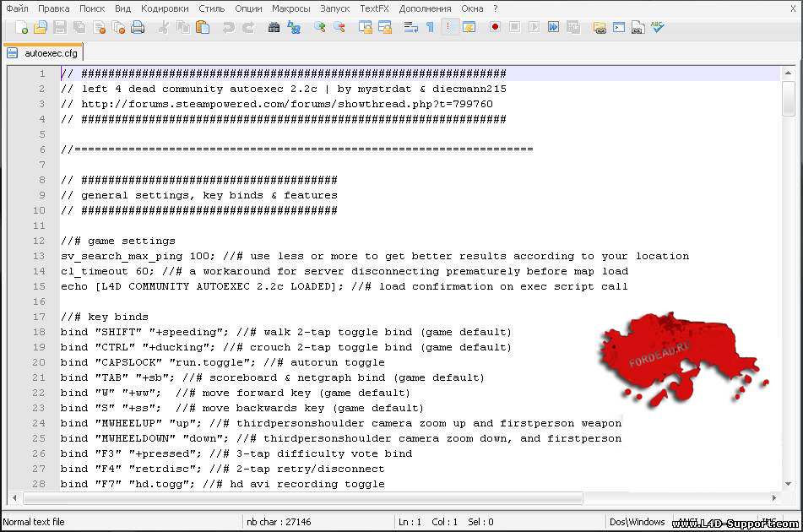Click the horizontal scrollbar right arrow

pyautogui.click(x=773, y=497)
